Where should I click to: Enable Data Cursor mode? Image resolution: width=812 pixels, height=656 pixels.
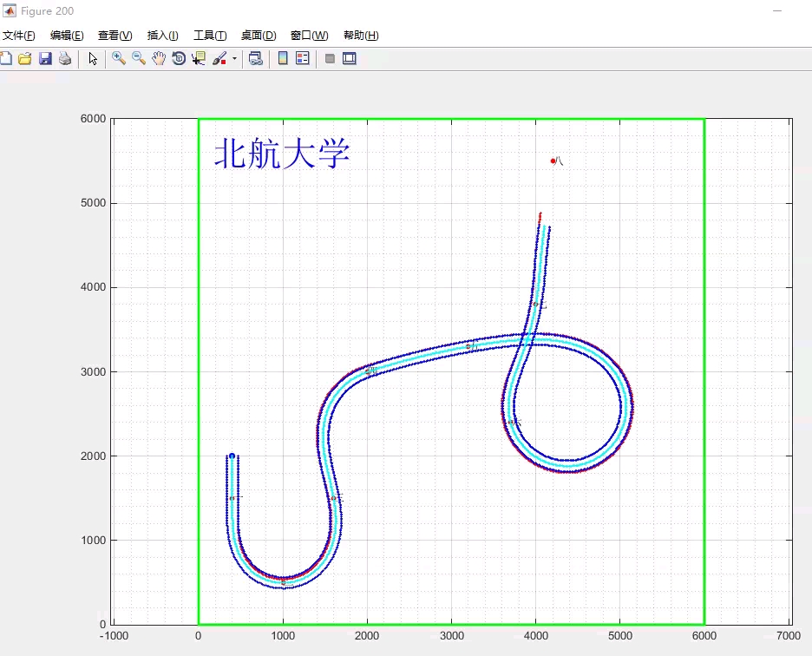[198, 58]
